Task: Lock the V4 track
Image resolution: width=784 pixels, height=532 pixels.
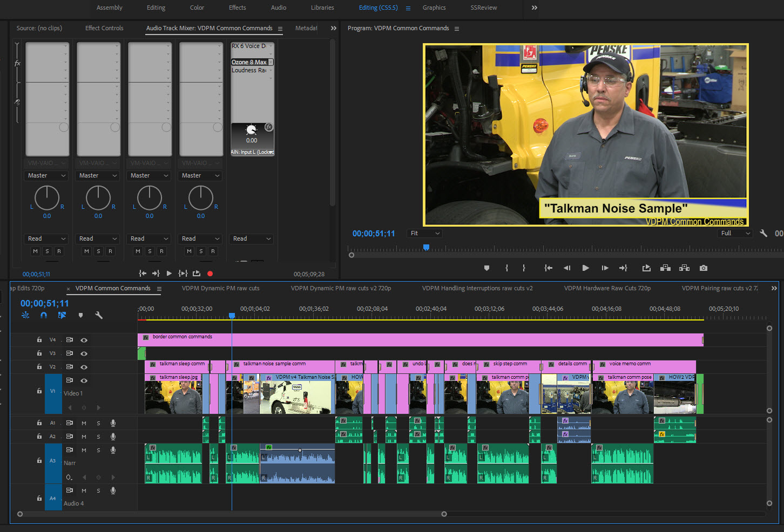Action: point(39,340)
